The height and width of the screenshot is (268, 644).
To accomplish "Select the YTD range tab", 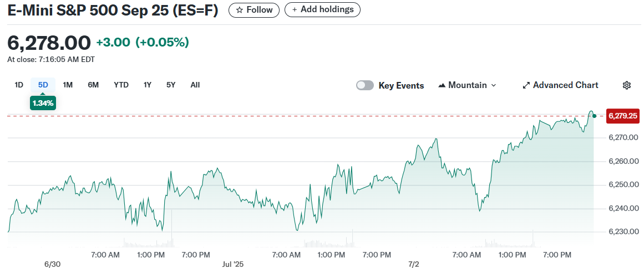I will [x=121, y=85].
